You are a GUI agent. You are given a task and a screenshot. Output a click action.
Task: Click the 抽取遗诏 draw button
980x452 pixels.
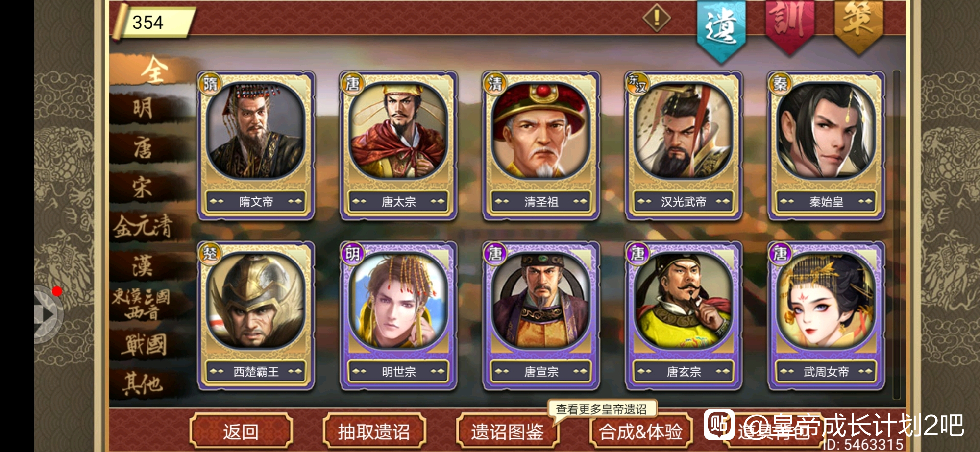coord(374,431)
